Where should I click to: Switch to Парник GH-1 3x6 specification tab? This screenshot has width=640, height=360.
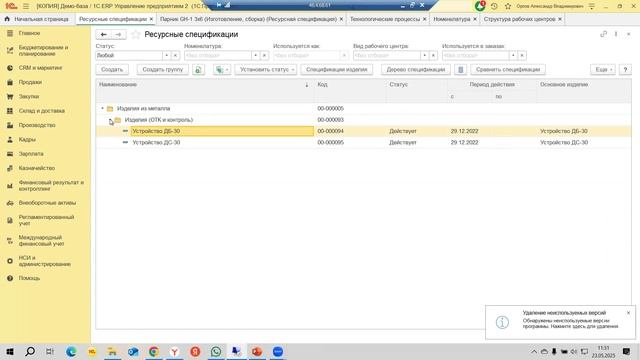pyautogui.click(x=248, y=19)
